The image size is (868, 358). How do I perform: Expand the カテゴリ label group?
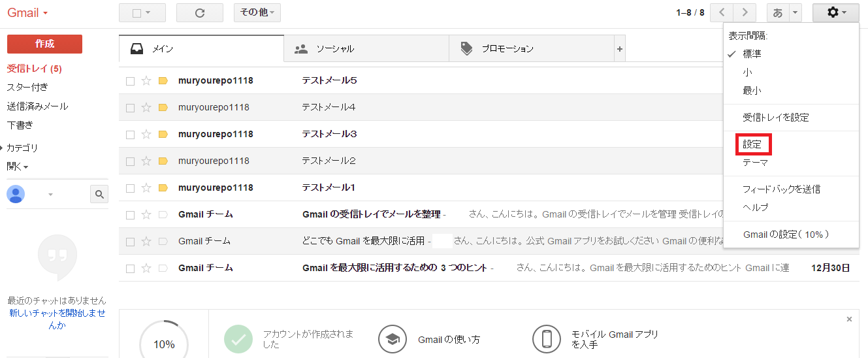pos(22,148)
